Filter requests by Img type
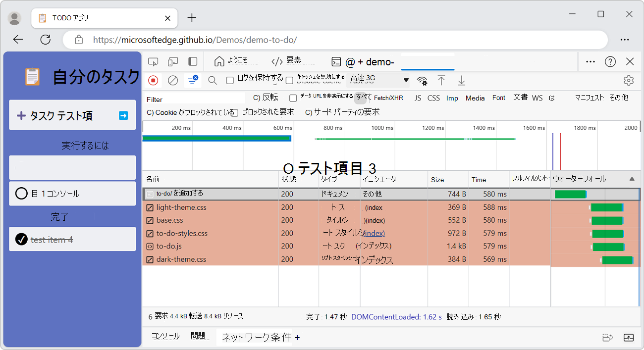 tap(452, 98)
